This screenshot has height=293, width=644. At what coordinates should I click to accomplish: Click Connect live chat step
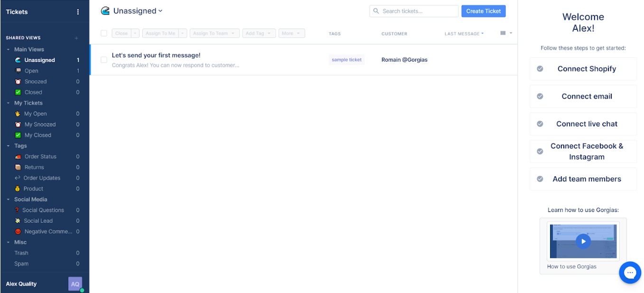[x=587, y=124]
